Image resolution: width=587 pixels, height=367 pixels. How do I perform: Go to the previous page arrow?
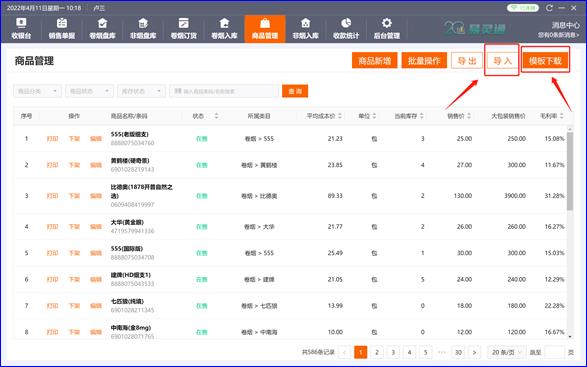point(344,352)
